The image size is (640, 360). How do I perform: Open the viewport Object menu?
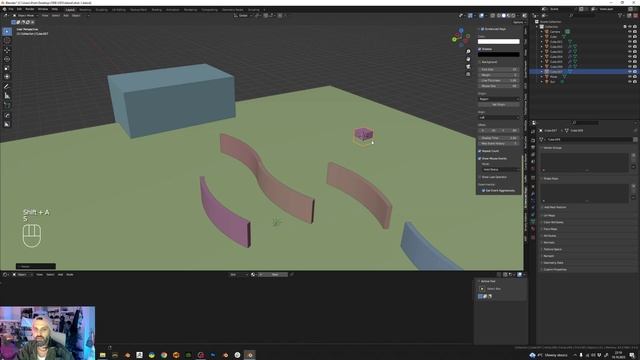click(76, 16)
